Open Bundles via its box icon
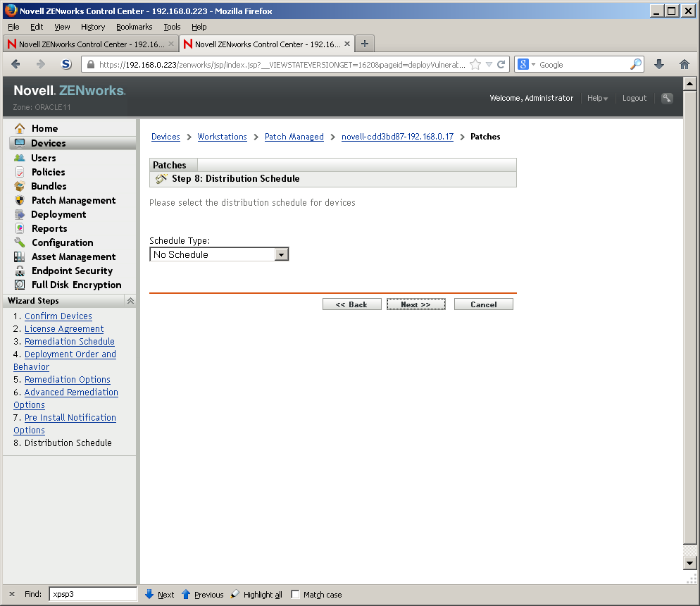700x606 pixels. click(19, 186)
